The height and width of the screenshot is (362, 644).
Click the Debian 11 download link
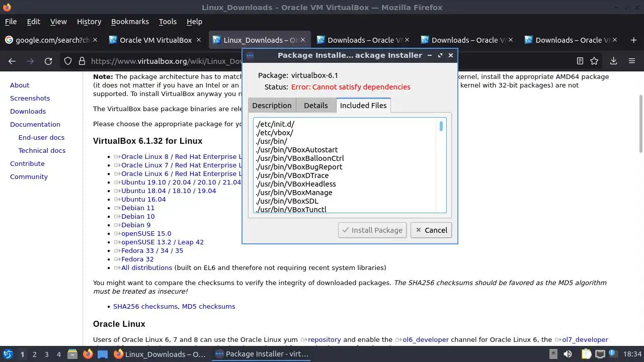pos(138,208)
